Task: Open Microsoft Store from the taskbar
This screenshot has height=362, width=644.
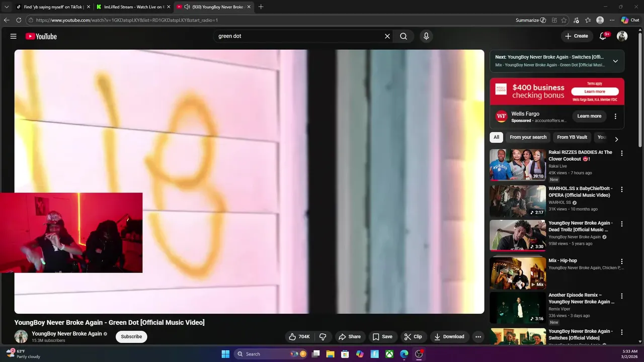Action: coord(345,354)
